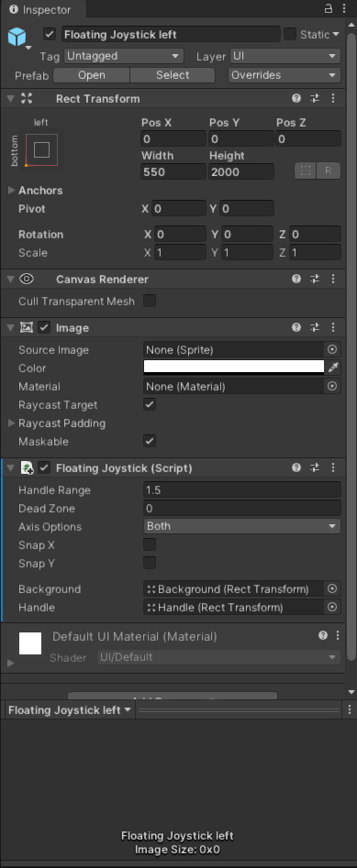Open the Layer dropdown
This screenshot has height=868, width=357.
click(284, 56)
